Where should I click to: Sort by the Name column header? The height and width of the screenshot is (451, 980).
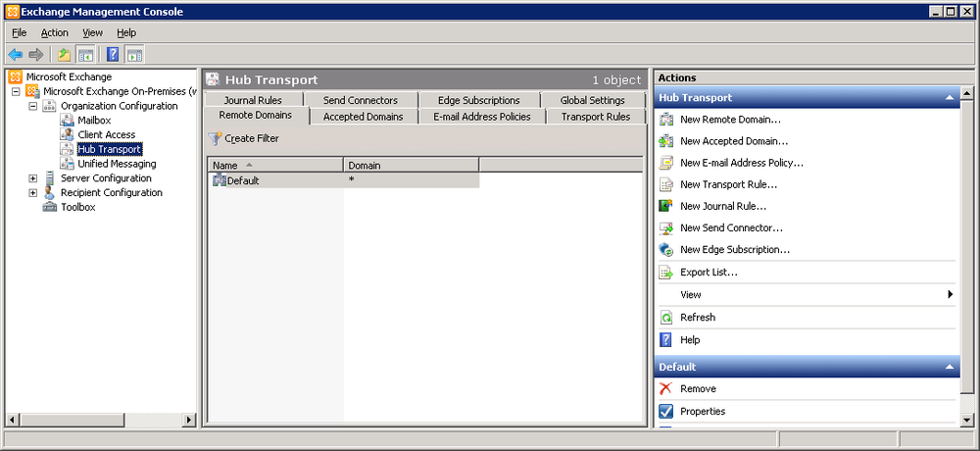coord(275,165)
